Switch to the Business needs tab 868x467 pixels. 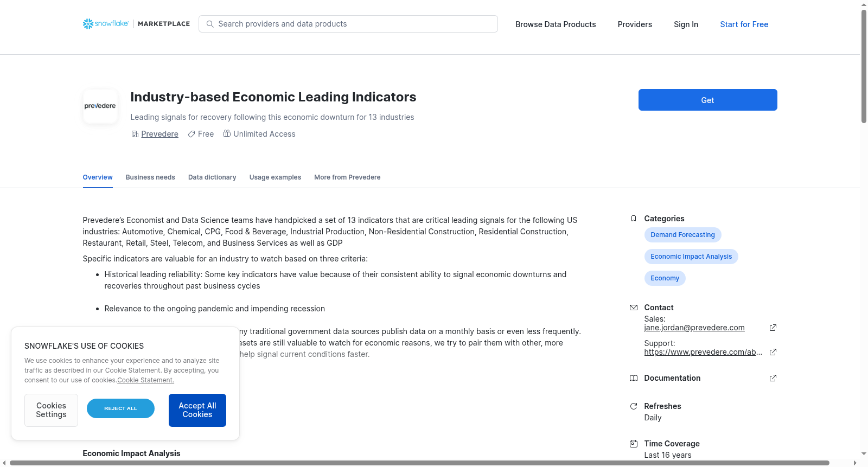pos(150,177)
